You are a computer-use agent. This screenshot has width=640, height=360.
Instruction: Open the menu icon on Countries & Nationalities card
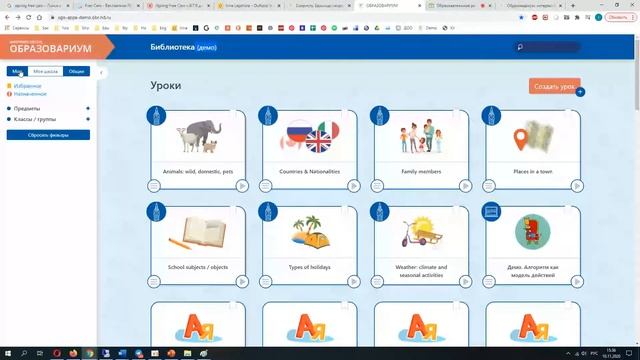click(265, 186)
